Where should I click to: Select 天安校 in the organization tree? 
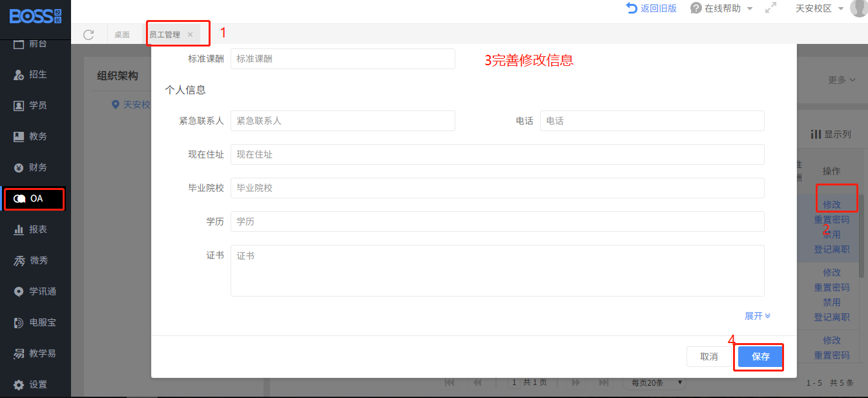pyautogui.click(x=131, y=104)
